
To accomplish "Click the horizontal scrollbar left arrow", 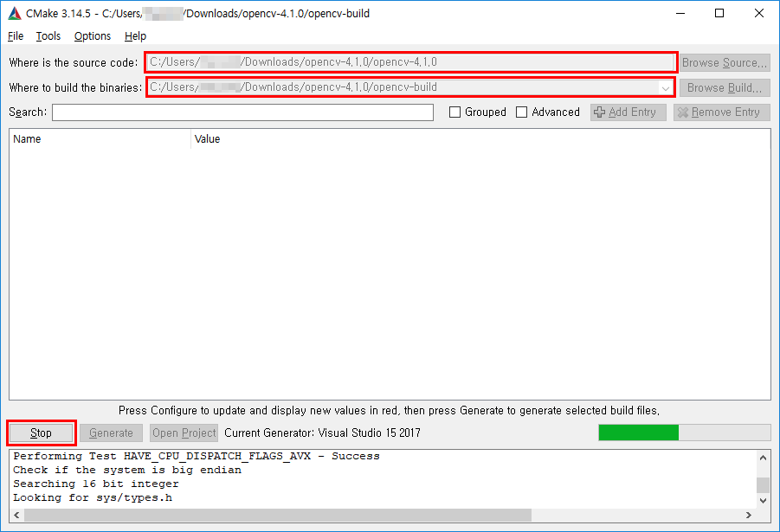I will [17, 515].
